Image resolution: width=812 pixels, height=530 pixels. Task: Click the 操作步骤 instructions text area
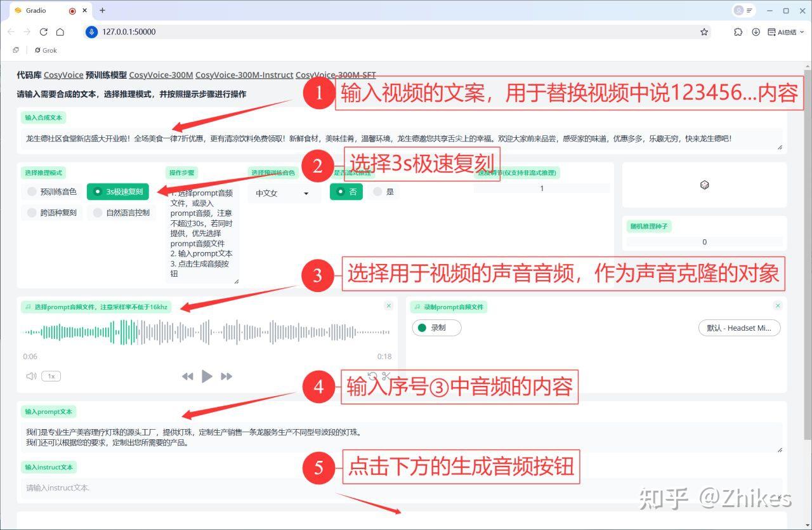pos(203,235)
